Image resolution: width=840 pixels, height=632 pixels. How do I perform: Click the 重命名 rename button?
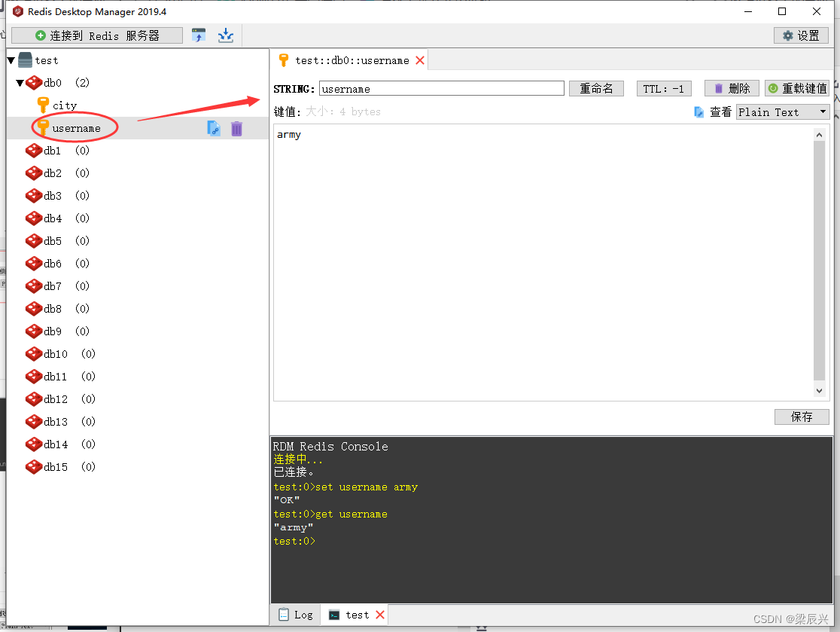[x=596, y=88]
